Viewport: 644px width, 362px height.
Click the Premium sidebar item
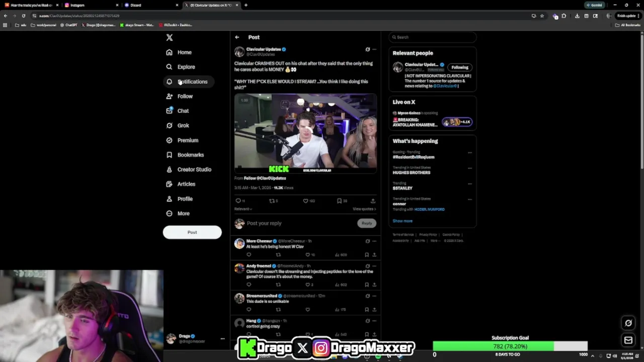point(182,140)
